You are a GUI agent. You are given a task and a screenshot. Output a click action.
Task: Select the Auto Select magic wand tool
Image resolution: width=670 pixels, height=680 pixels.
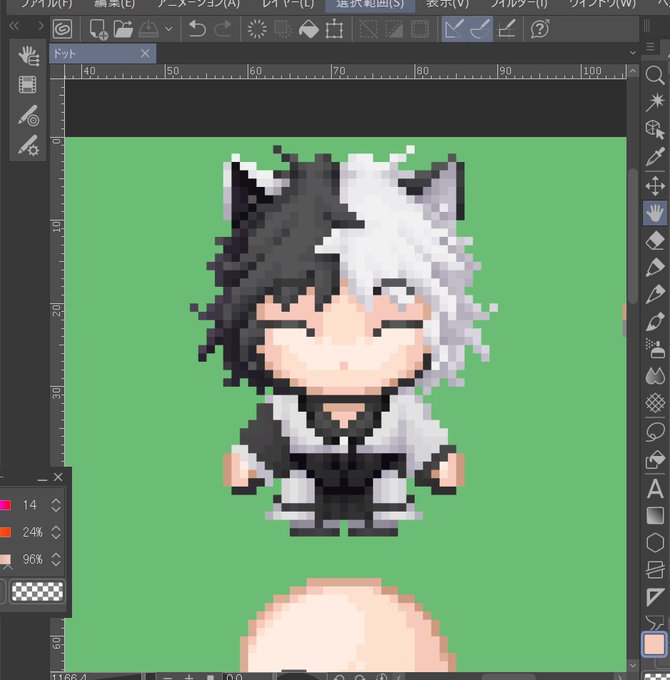point(655,102)
